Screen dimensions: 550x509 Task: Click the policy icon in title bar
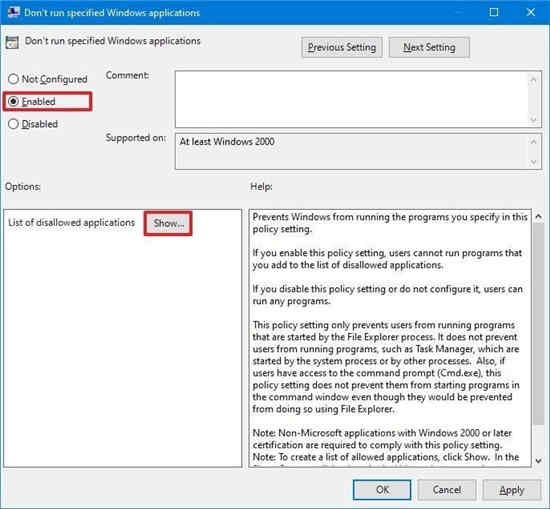13,12
